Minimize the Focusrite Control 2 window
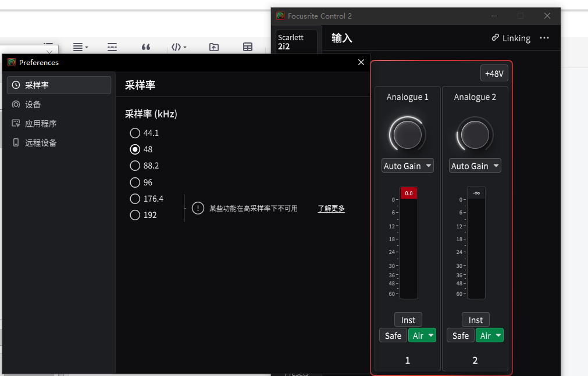This screenshot has width=588, height=376. pyautogui.click(x=494, y=16)
